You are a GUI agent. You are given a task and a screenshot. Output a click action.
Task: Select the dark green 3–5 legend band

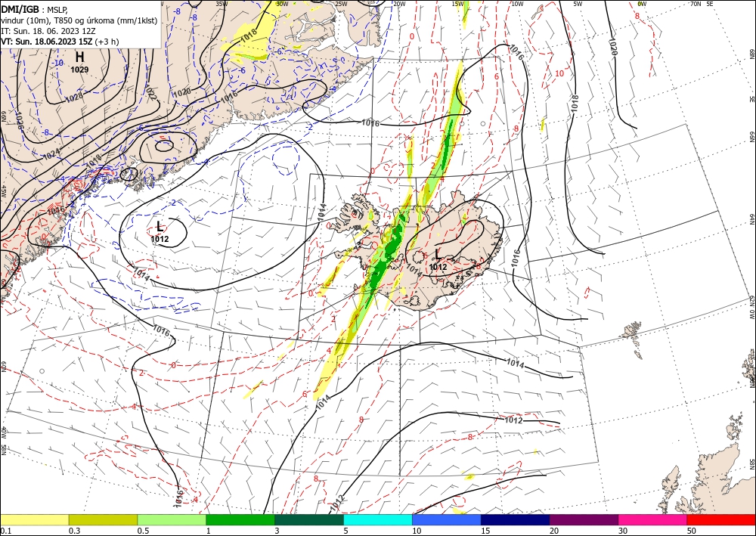tap(309, 519)
